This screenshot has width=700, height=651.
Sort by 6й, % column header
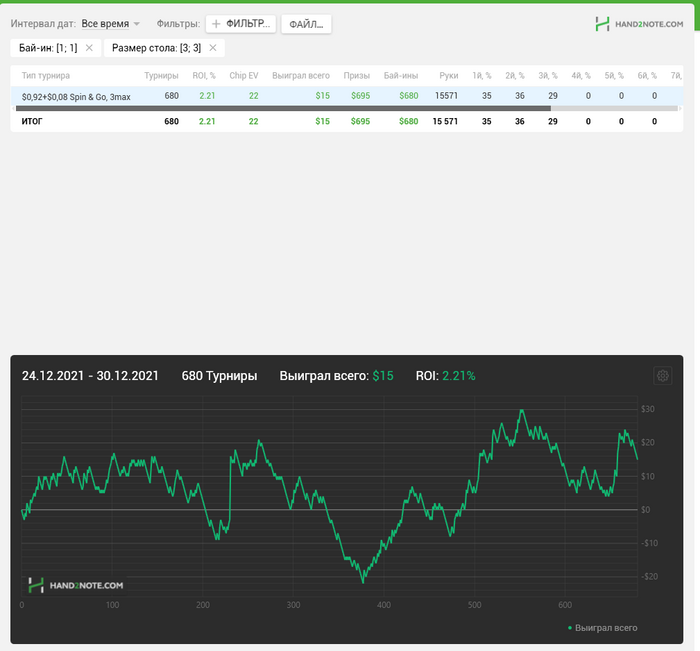coord(647,75)
